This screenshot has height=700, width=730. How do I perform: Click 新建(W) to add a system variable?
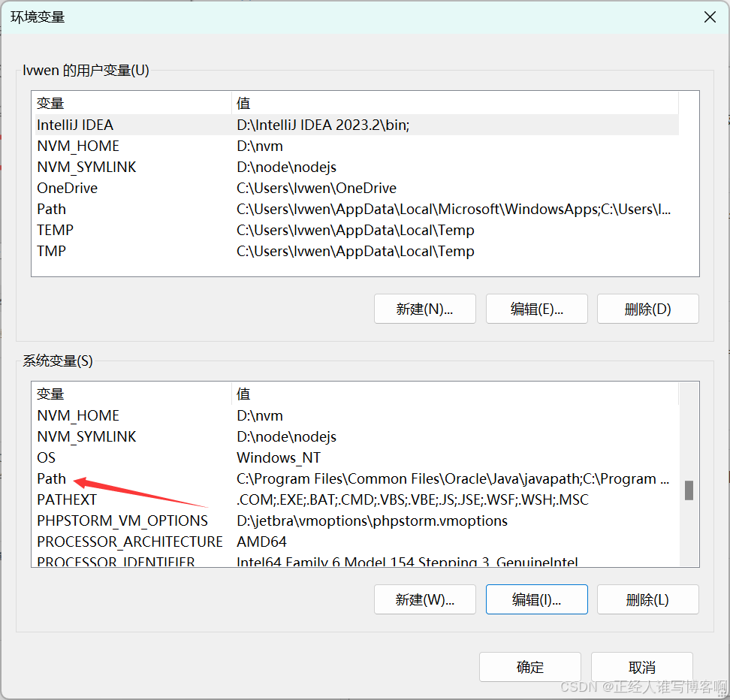(x=424, y=599)
